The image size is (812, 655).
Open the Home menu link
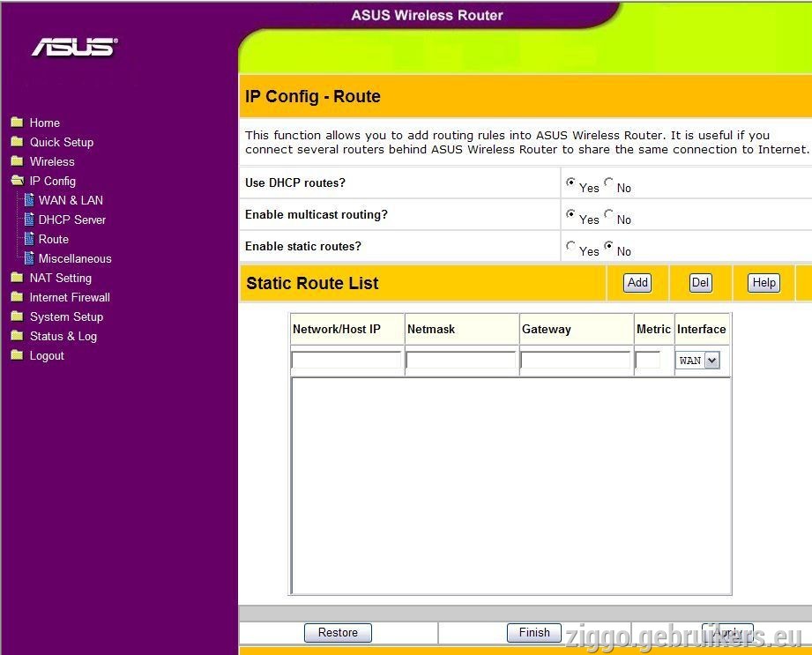click(x=45, y=123)
